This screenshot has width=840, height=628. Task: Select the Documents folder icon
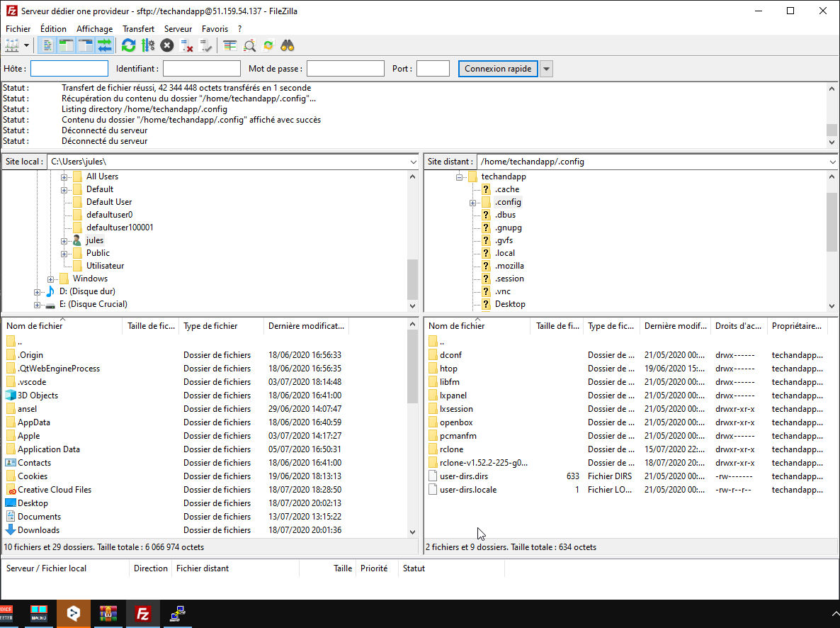click(11, 517)
